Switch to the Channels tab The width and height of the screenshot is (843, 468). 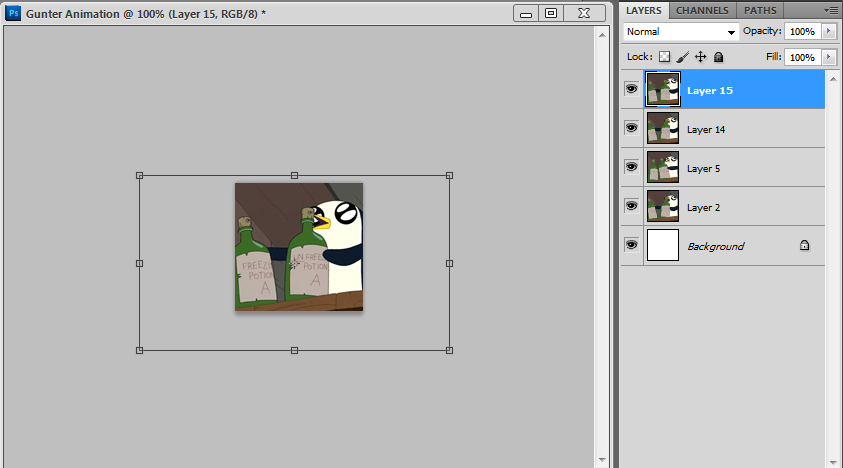click(702, 10)
